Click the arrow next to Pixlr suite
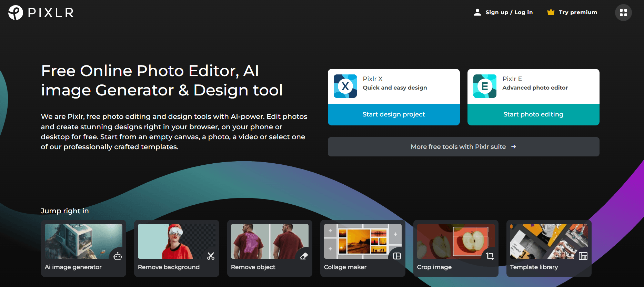The height and width of the screenshot is (287, 644). pyautogui.click(x=514, y=147)
